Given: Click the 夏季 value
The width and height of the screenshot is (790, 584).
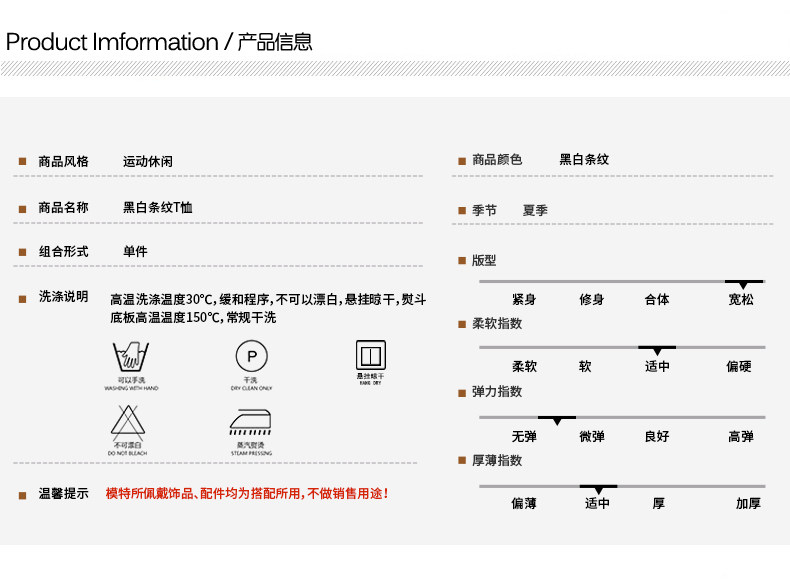Looking at the screenshot, I should coord(535,210).
